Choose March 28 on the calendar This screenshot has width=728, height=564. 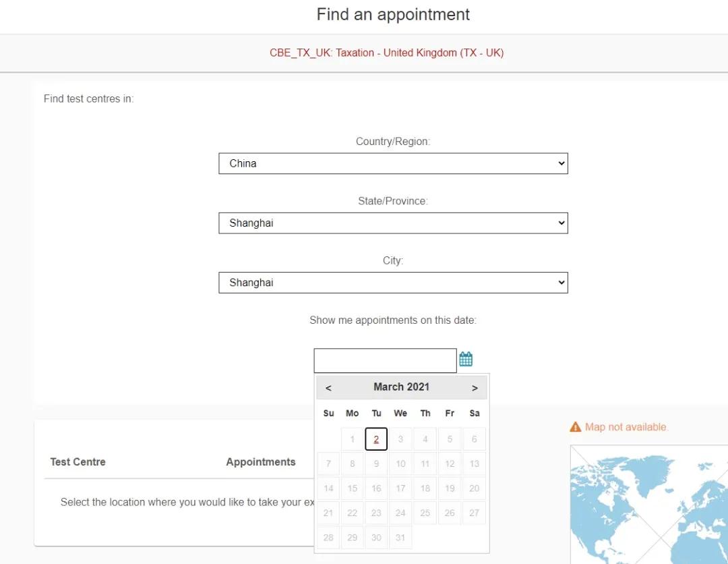[x=328, y=538]
